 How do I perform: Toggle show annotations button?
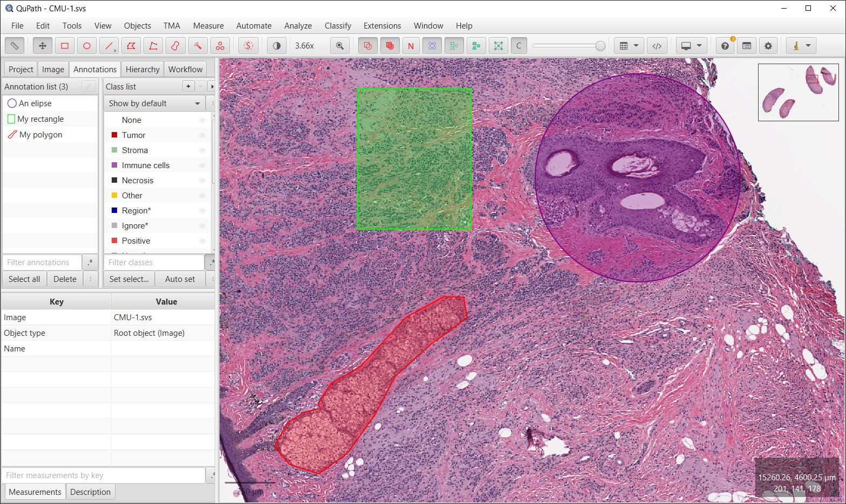coord(368,46)
